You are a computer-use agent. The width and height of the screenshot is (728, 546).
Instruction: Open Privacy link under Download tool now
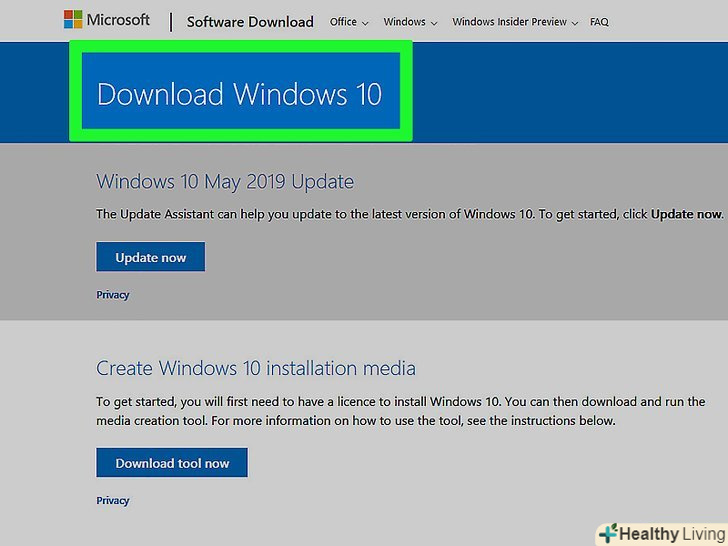[x=113, y=500]
